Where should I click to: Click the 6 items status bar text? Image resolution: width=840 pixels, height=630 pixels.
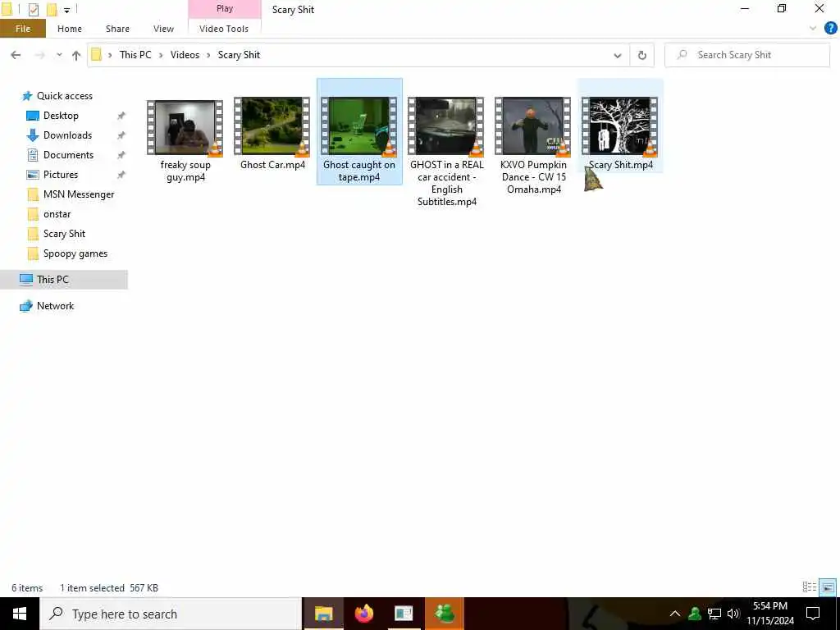point(27,587)
